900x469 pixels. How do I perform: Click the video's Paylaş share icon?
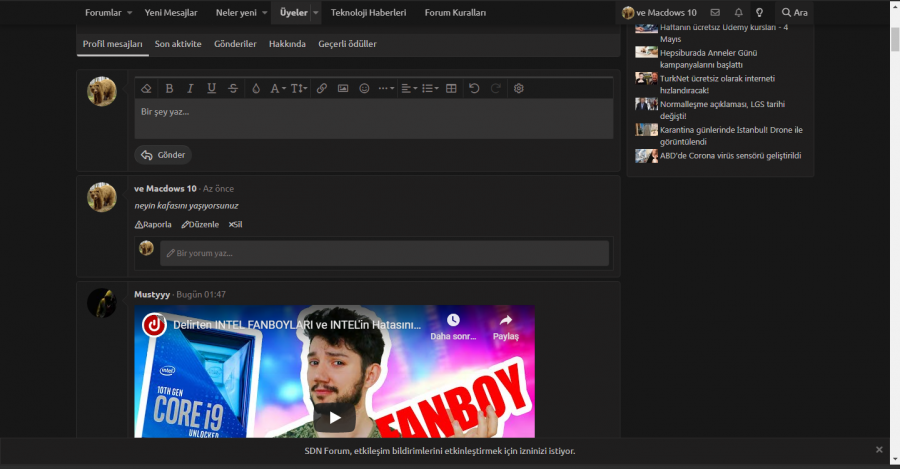point(506,320)
